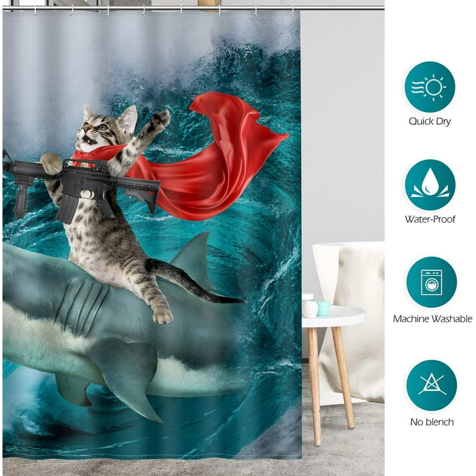Click the shark's dorsal fin

coord(191,257)
